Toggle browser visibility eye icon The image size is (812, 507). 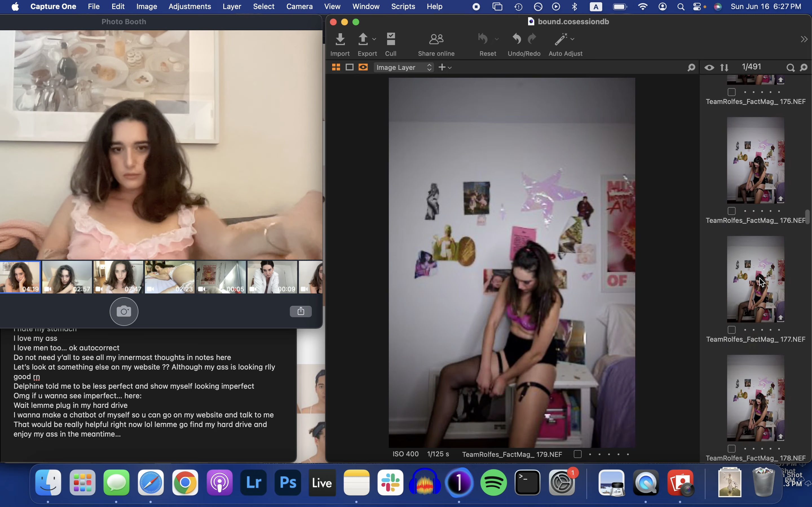tap(709, 68)
